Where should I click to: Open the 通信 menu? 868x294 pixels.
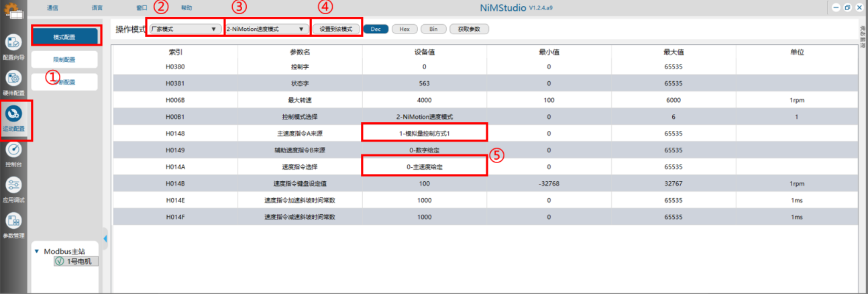point(53,8)
